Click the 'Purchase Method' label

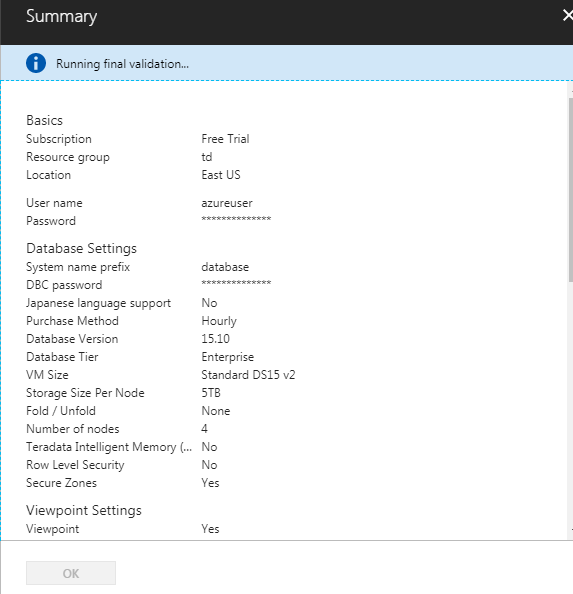click(x=72, y=321)
